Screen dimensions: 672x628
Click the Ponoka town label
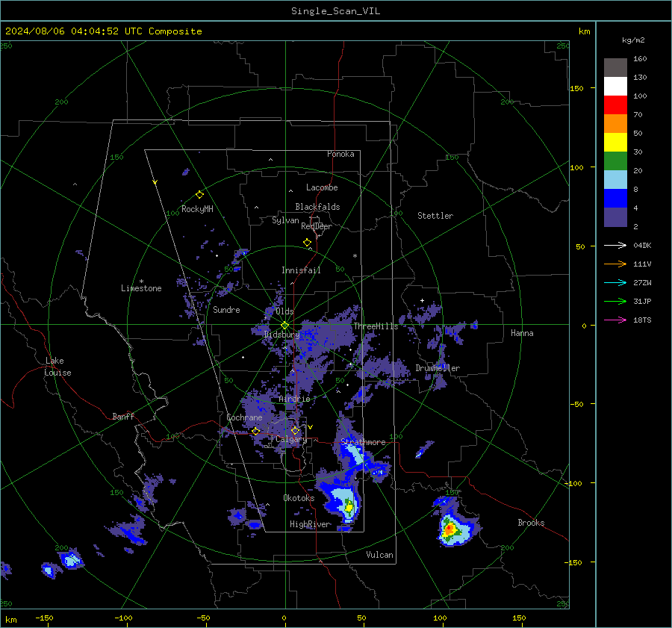click(x=340, y=154)
